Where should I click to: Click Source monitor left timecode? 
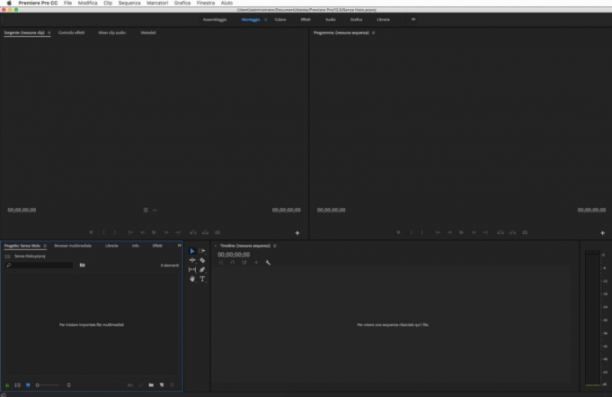click(x=22, y=210)
